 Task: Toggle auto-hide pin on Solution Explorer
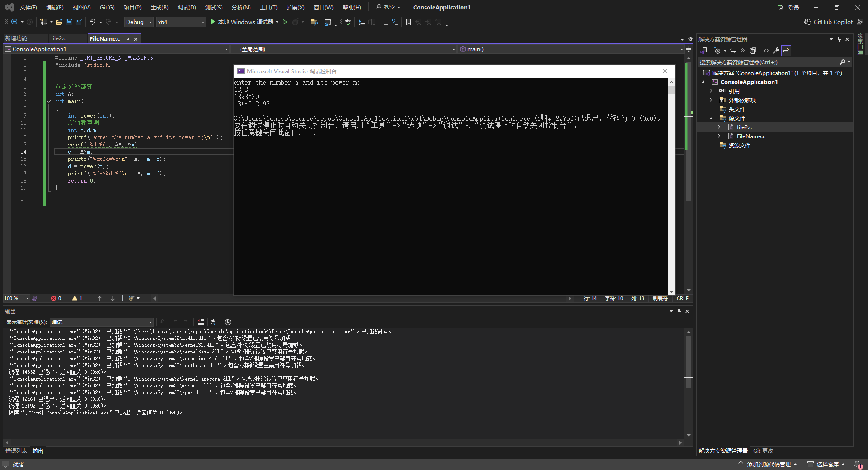839,39
